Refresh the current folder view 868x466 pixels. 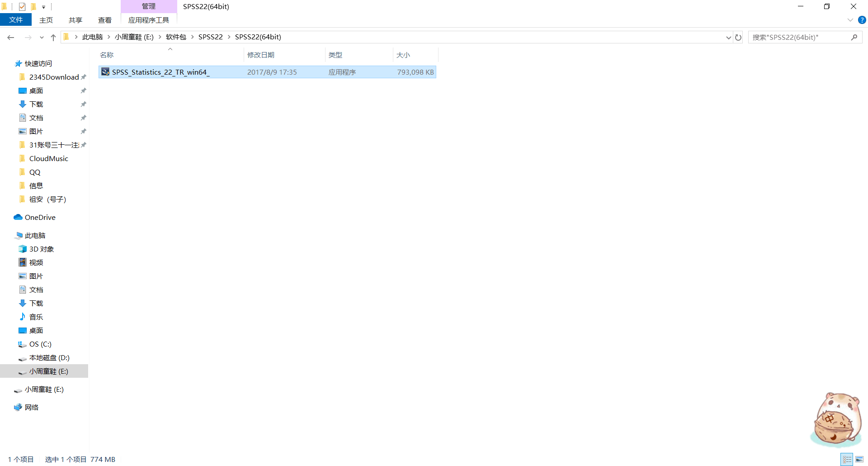[x=738, y=38]
